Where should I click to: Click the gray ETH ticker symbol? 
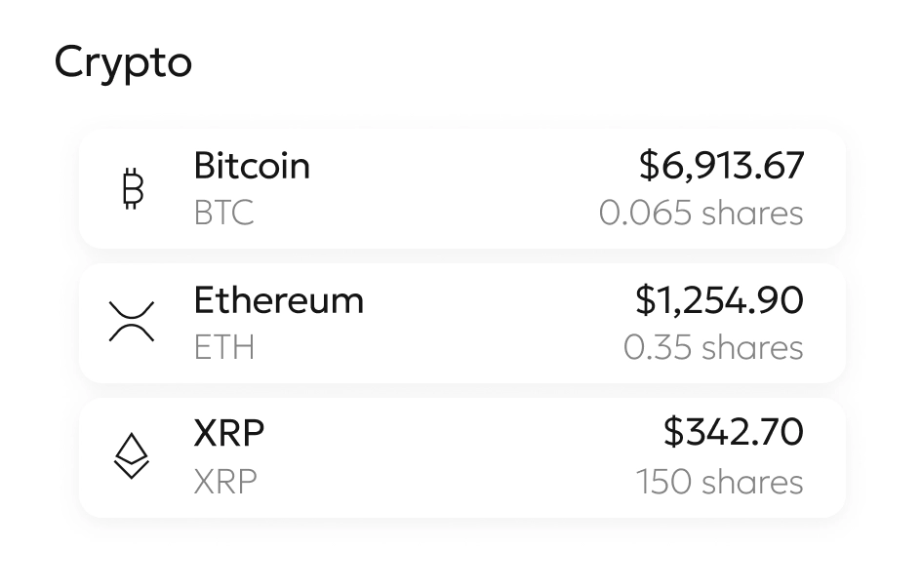223,347
